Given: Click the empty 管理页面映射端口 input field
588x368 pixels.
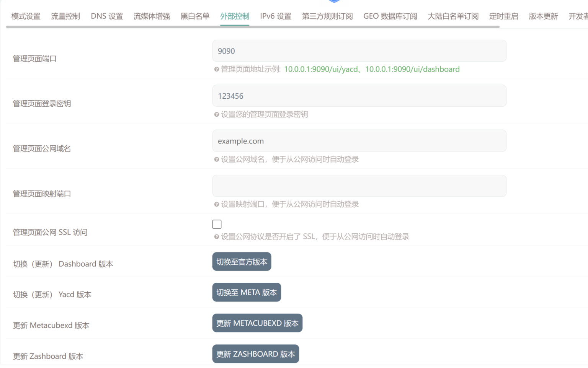Looking at the screenshot, I should pos(359,186).
